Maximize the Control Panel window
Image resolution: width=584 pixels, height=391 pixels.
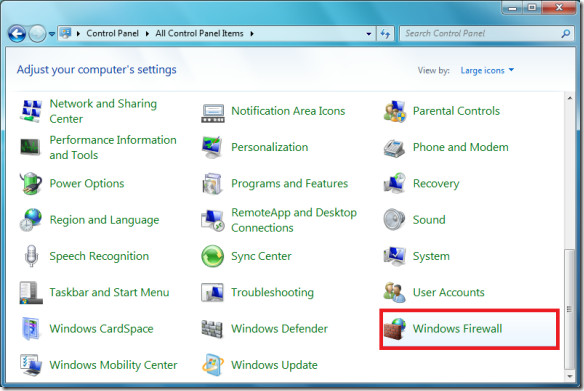click(x=532, y=7)
